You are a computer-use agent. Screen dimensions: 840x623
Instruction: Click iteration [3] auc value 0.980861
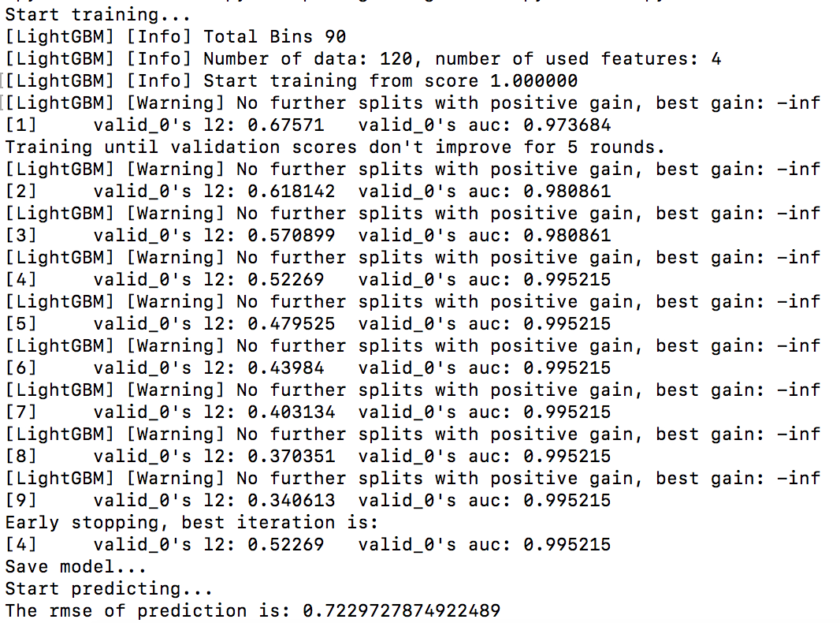tap(567, 235)
